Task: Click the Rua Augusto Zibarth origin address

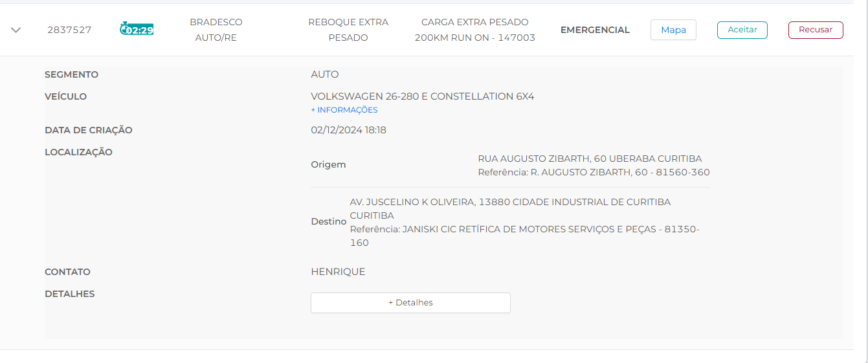Action: point(590,159)
